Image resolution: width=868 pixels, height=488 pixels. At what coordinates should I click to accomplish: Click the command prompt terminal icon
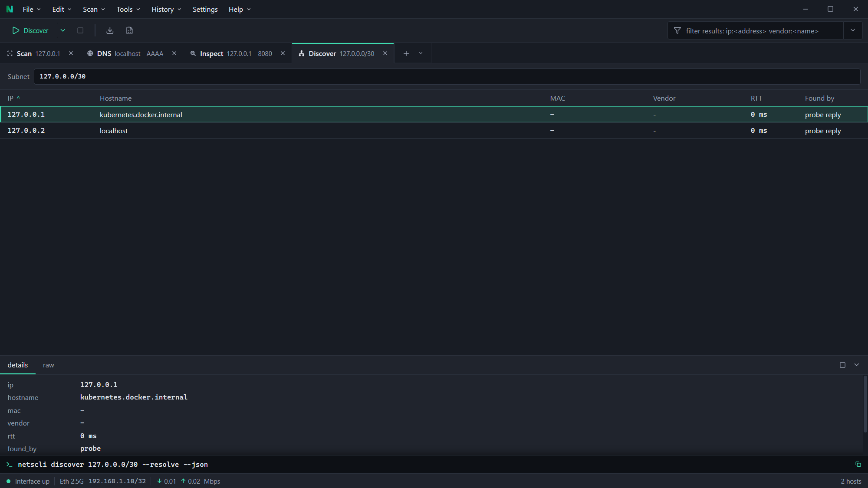pyautogui.click(x=9, y=464)
